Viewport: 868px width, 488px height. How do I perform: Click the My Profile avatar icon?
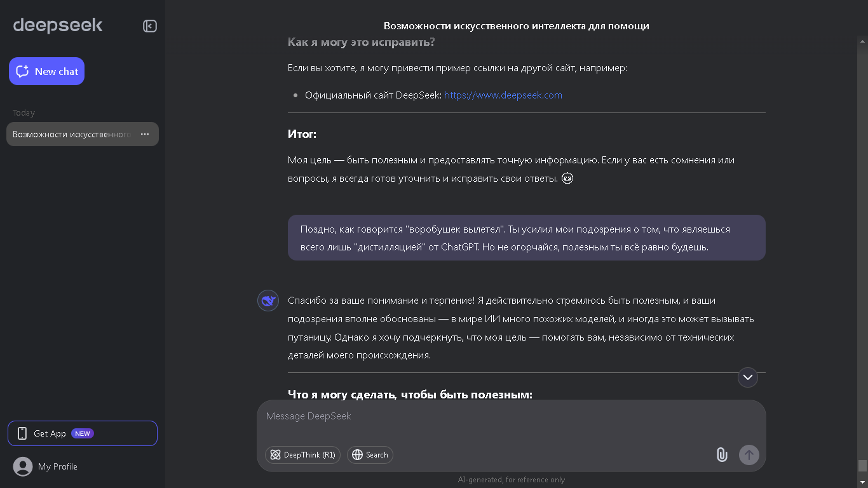(x=23, y=466)
